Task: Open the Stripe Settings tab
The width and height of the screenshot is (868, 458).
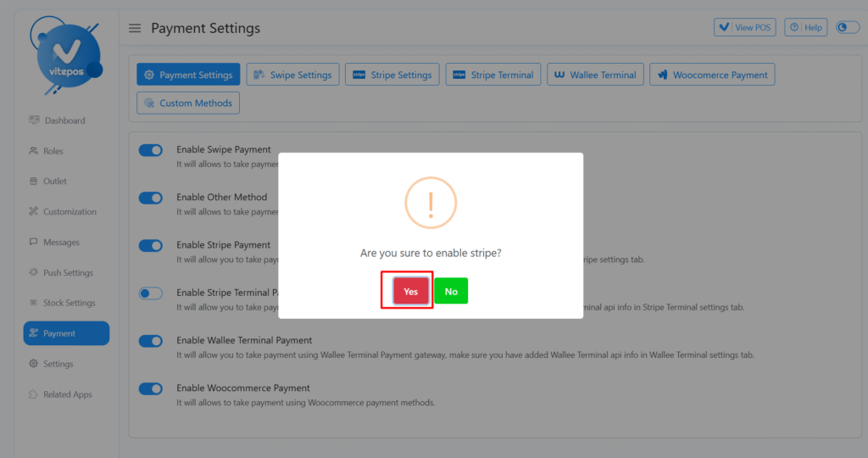Action: coord(392,74)
